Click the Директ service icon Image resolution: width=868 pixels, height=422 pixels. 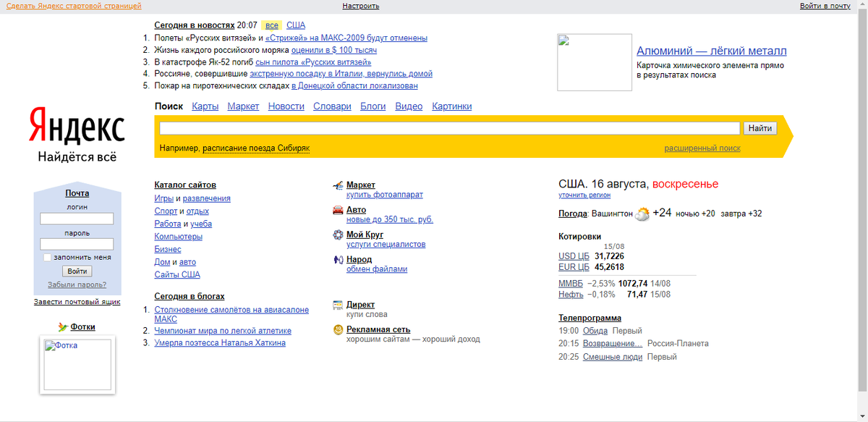click(338, 305)
